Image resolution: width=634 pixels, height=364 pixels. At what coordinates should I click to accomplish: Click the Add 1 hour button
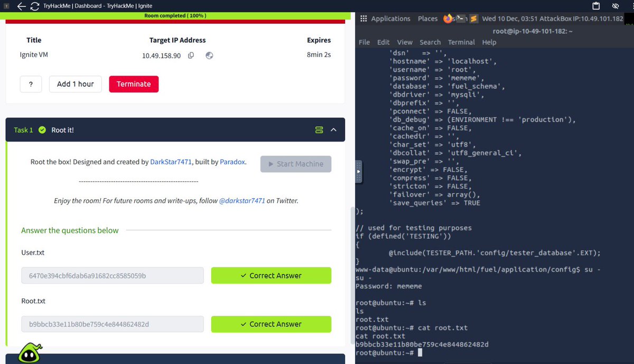tap(76, 84)
